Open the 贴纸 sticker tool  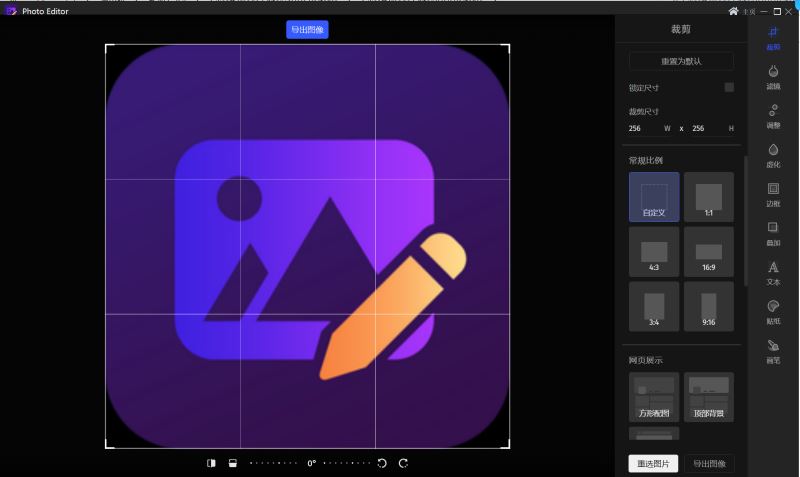[773, 313]
